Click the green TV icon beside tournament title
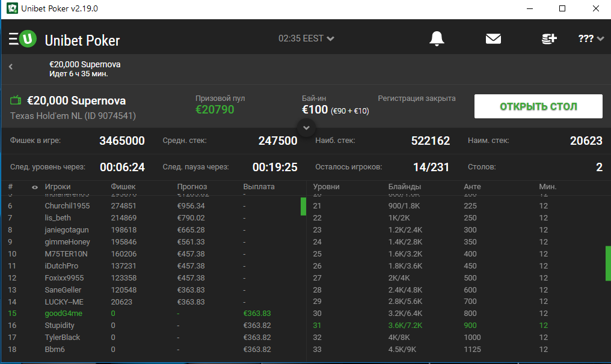Screen dimensions: 611x364 16,100
